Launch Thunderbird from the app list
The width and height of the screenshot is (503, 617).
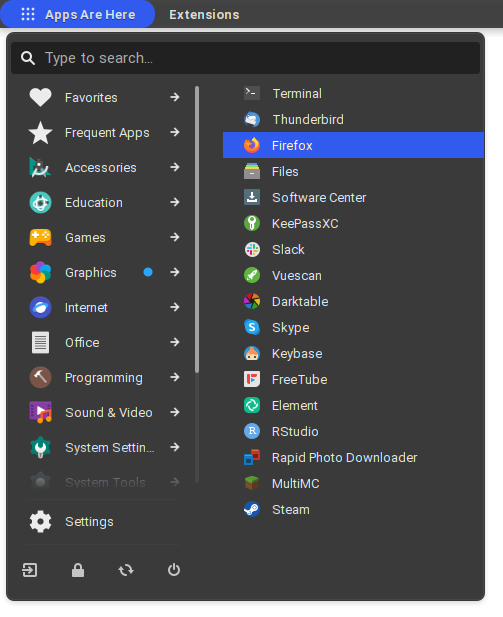(x=353, y=119)
